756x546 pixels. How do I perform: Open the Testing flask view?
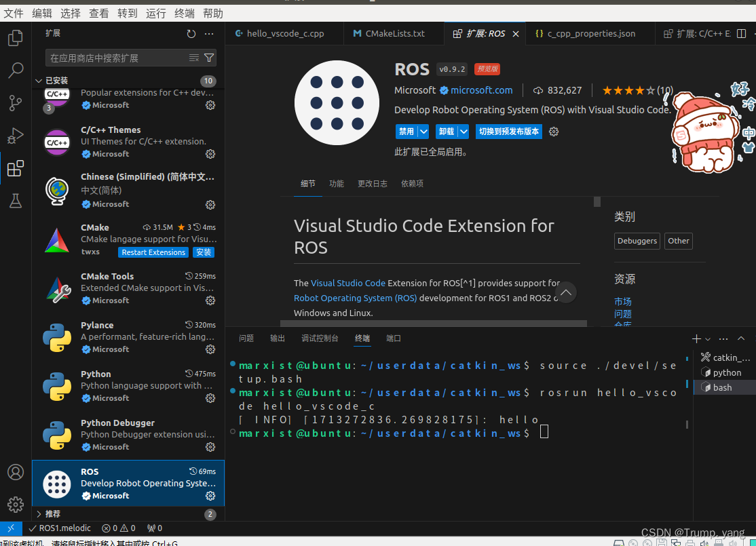pos(16,201)
